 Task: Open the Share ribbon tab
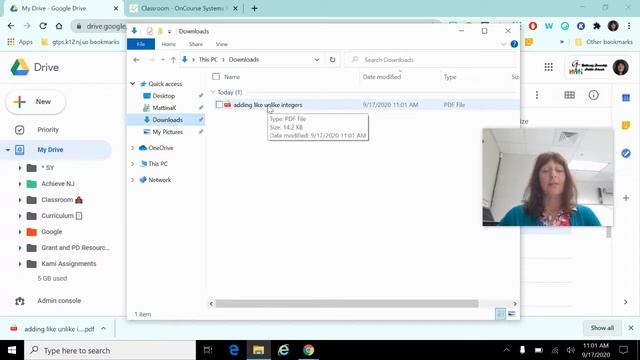point(196,44)
